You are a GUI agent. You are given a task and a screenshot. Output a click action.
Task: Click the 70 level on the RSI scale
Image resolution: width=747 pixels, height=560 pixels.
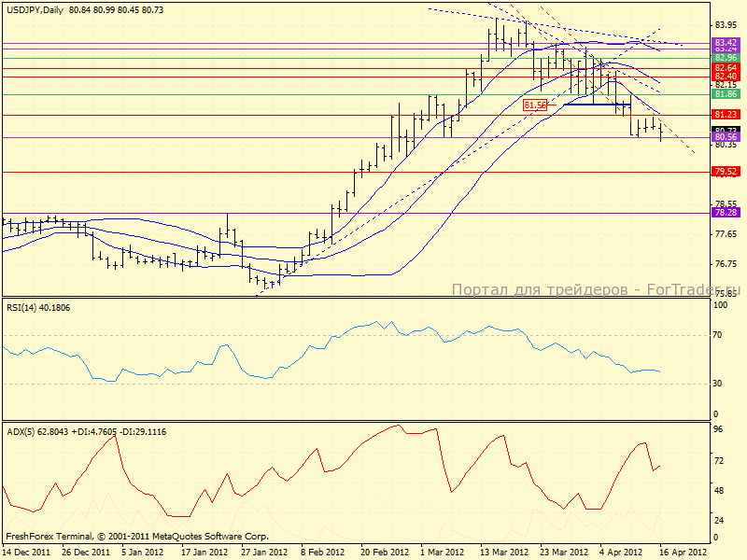(x=720, y=334)
